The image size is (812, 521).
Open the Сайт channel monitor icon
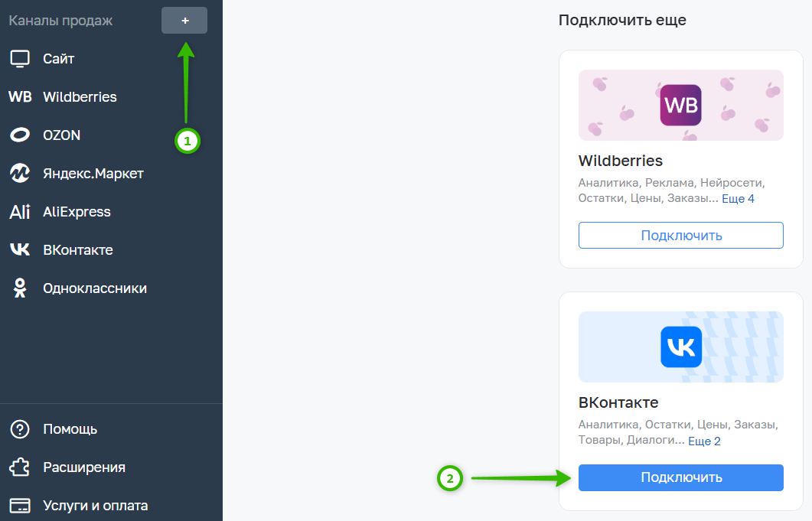[20, 58]
